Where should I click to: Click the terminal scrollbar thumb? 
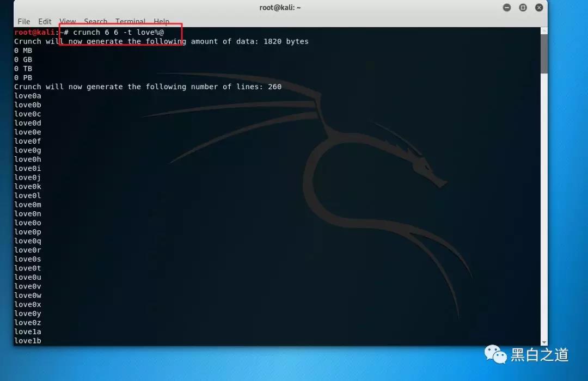(x=544, y=54)
